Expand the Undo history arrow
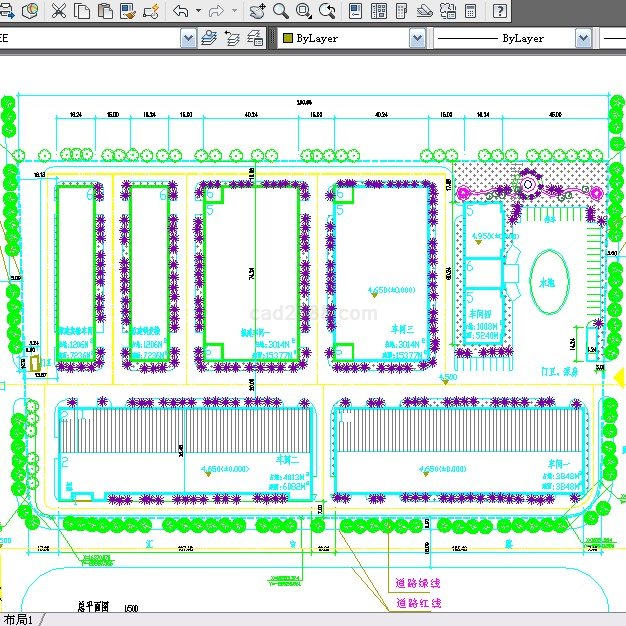 pyautogui.click(x=198, y=11)
